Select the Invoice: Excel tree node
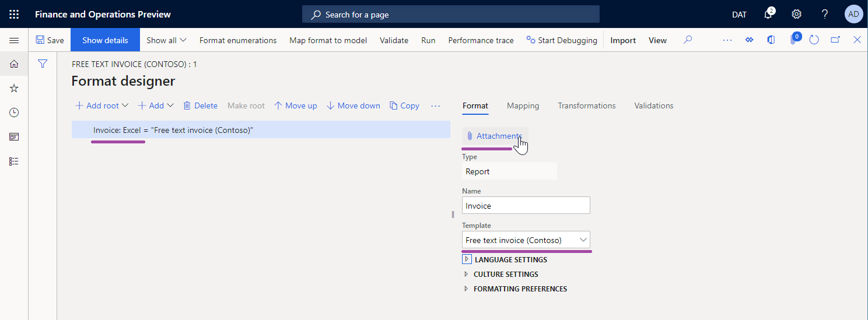Screen dimensions: 868x320 [261, 130]
